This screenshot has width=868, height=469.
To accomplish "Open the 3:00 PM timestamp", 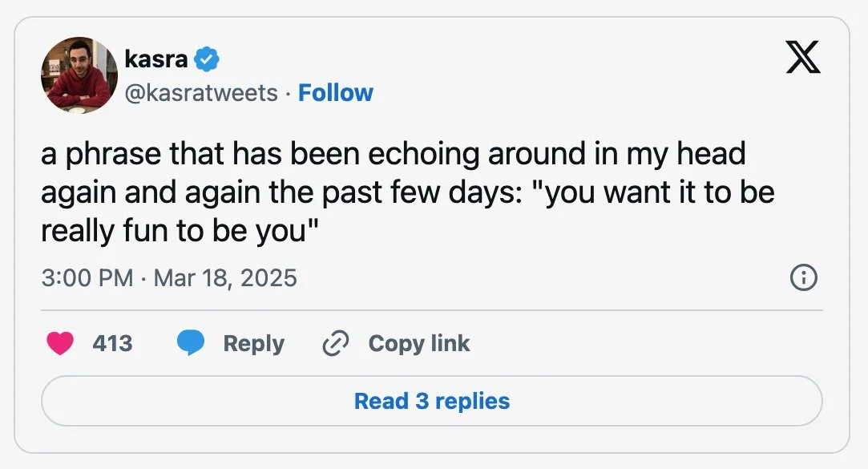I will click(x=87, y=278).
